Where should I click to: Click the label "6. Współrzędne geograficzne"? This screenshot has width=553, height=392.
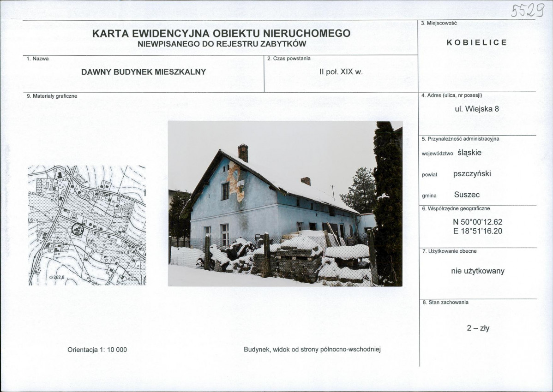tap(456, 208)
